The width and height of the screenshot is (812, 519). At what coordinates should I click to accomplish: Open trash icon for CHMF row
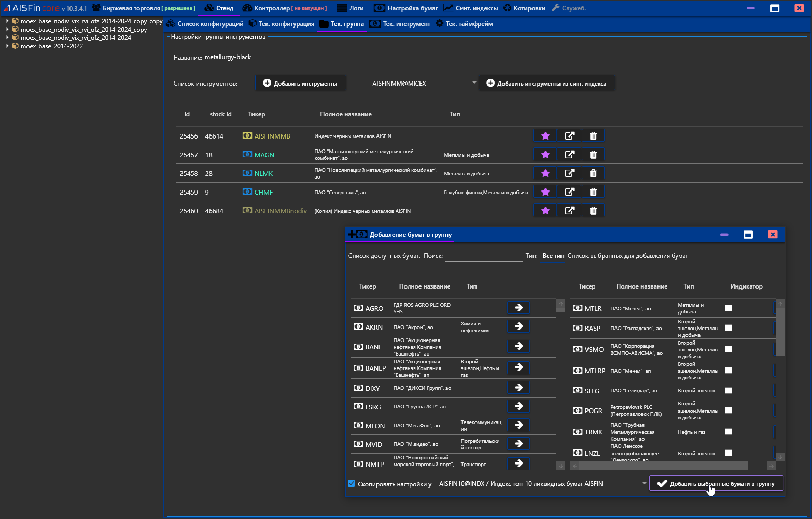pos(593,192)
